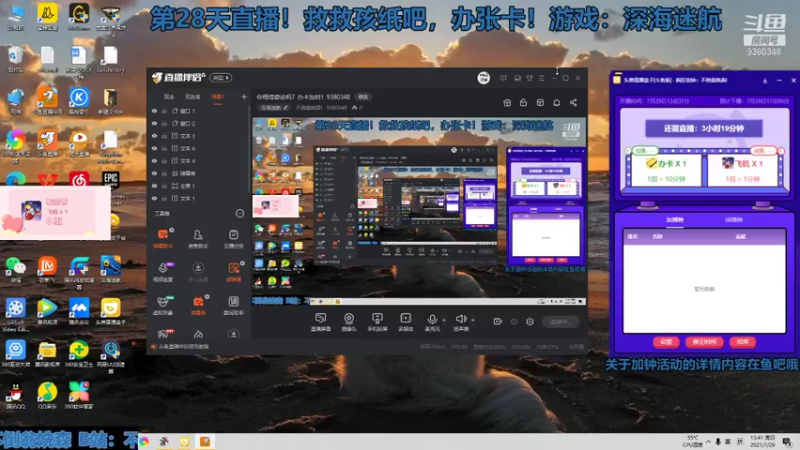This screenshot has height=450, width=800.
Task: Start recording with the camcorder icon
Action: point(497,321)
